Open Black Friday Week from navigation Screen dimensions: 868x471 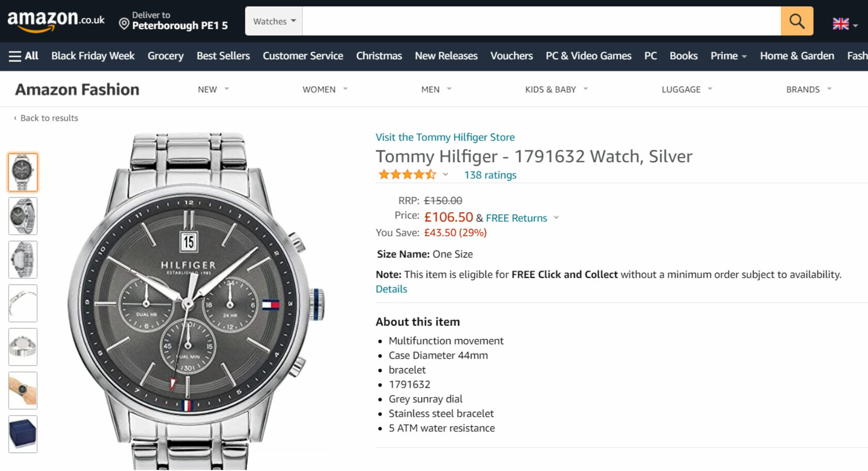coord(92,56)
